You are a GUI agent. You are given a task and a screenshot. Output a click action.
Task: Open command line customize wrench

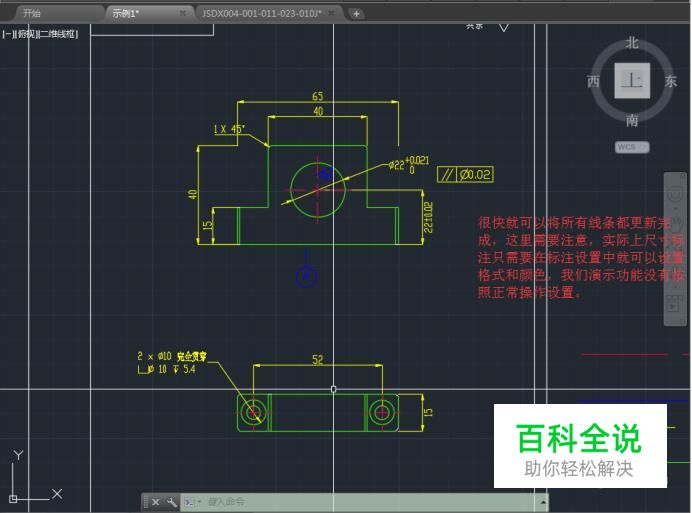pyautogui.click(x=171, y=502)
